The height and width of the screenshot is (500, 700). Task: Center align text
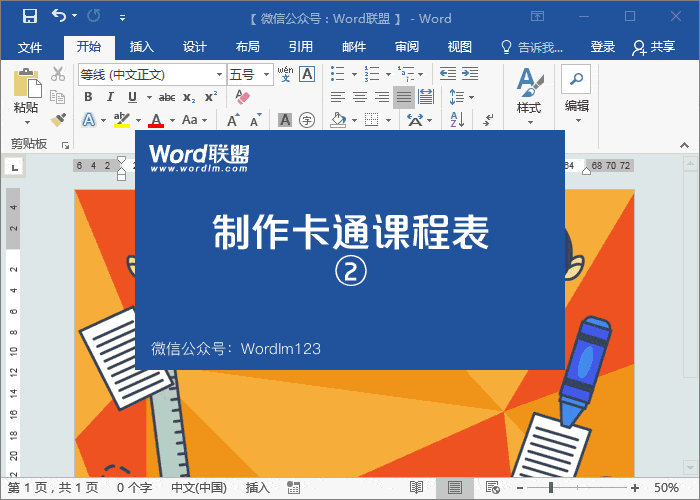[x=360, y=97]
